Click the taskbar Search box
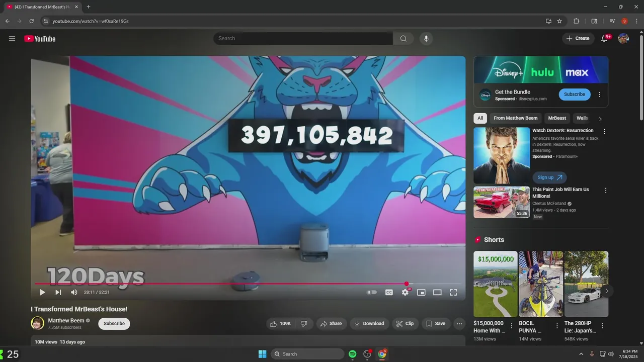Screen dimensions: 644x362 tap(307, 354)
